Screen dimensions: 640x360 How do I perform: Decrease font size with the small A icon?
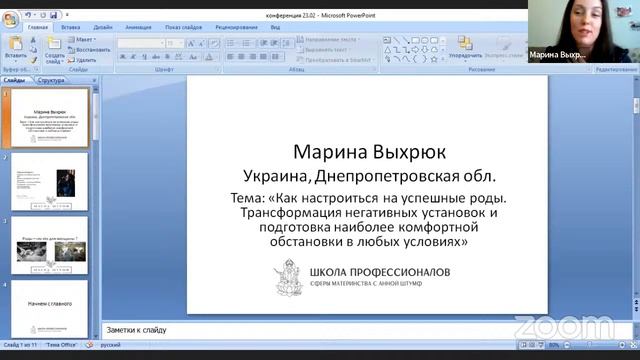pyautogui.click(x=202, y=43)
